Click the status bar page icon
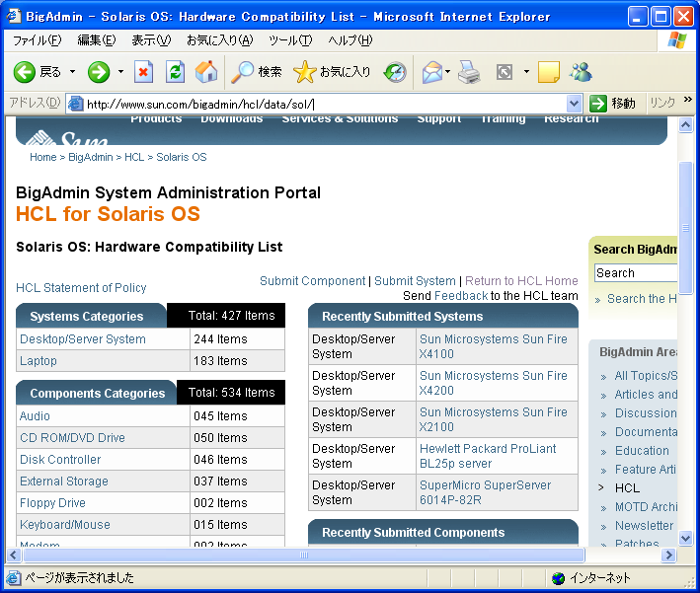This screenshot has width=700, height=593. (13, 578)
